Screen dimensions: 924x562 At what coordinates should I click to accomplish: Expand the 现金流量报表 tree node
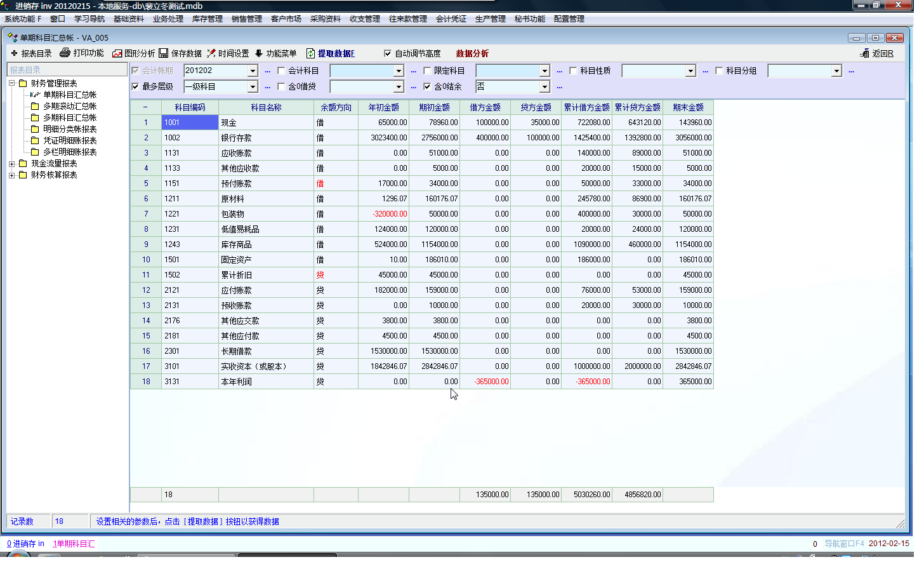point(11,164)
